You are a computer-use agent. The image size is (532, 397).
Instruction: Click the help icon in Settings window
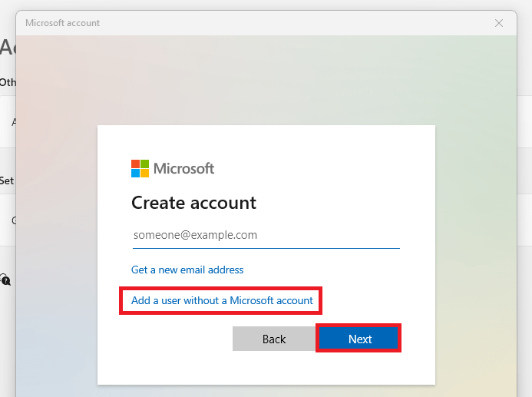coord(6,280)
